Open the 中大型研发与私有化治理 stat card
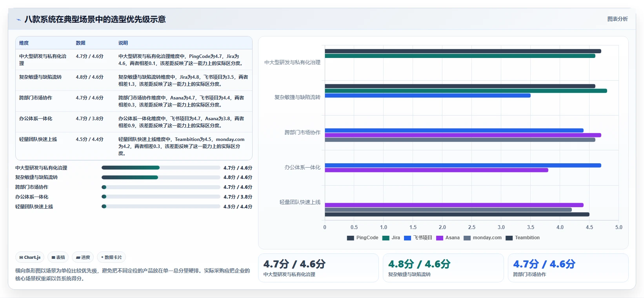This screenshot has height=298, width=644. (318, 268)
